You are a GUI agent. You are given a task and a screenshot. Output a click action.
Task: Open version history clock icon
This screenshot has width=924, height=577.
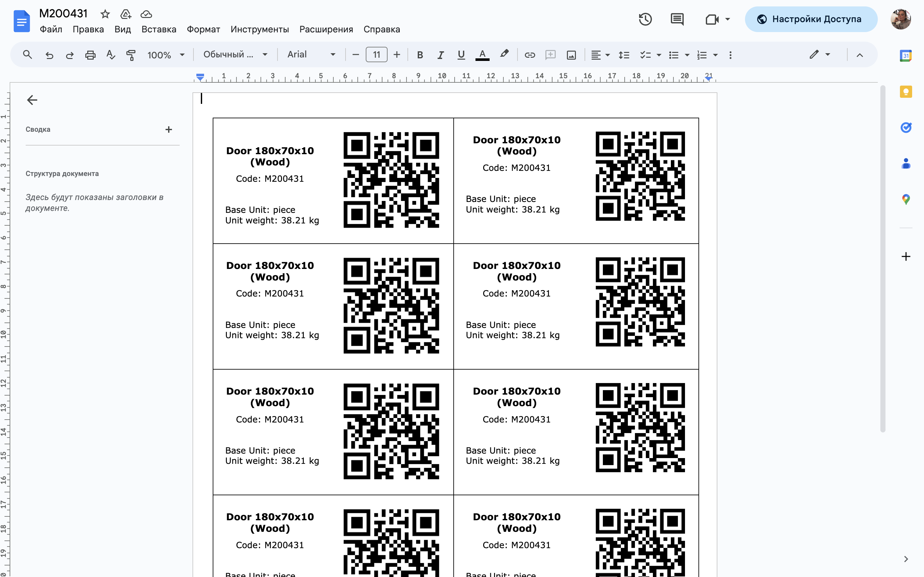click(645, 19)
